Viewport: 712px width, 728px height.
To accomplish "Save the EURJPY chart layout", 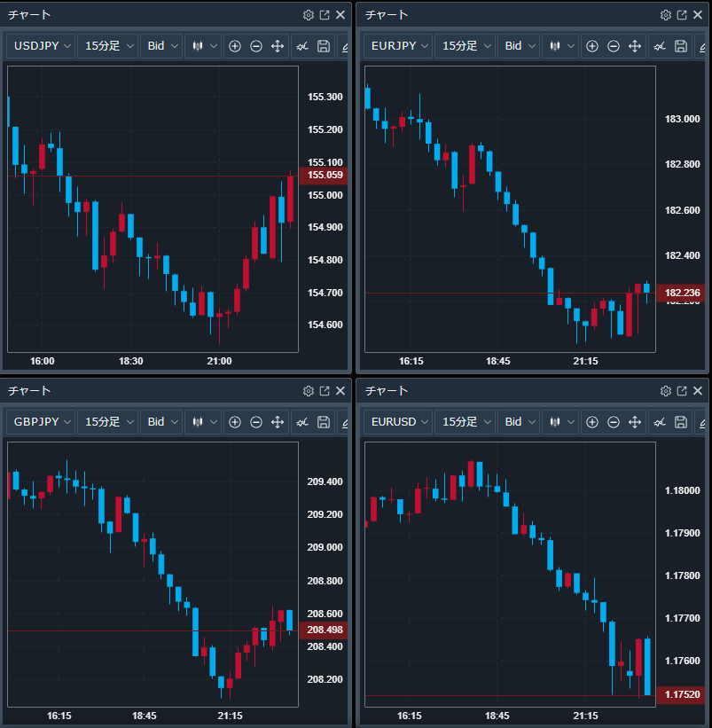I will point(681,46).
